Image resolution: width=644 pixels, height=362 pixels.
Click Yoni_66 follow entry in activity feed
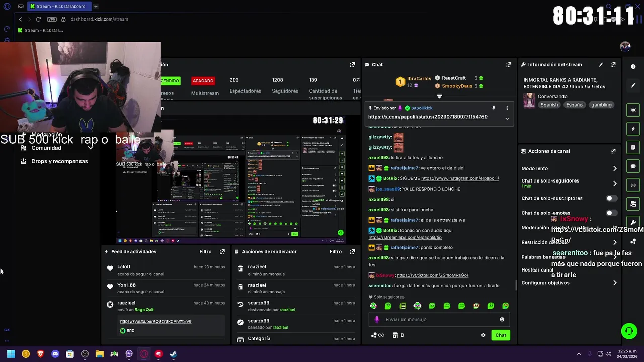(x=166, y=288)
